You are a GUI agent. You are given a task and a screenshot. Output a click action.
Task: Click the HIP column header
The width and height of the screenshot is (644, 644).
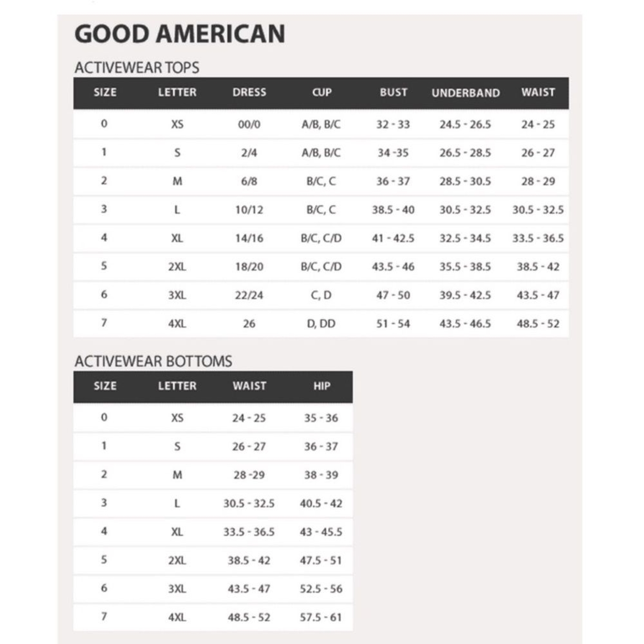(322, 386)
